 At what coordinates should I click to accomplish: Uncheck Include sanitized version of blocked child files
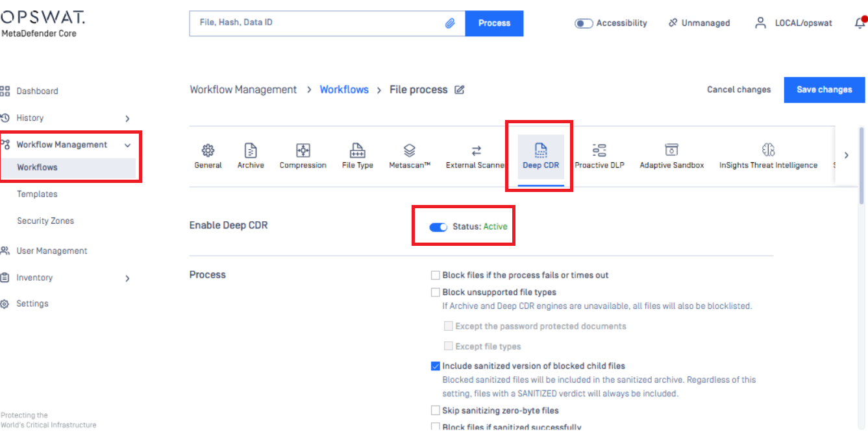(436, 366)
